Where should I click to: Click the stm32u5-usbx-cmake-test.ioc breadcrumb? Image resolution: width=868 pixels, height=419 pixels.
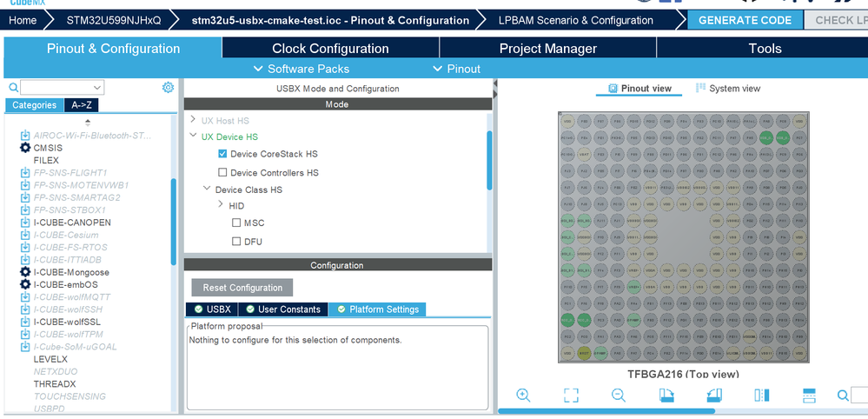coord(330,21)
